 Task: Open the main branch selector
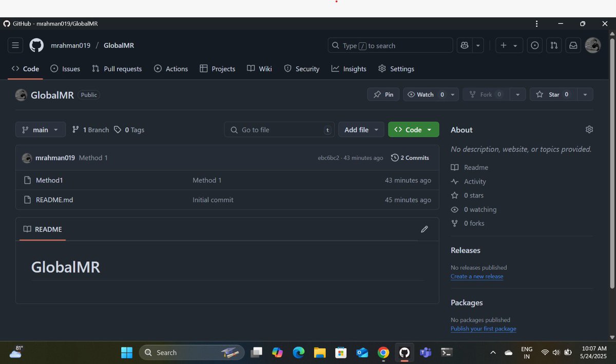[41, 130]
